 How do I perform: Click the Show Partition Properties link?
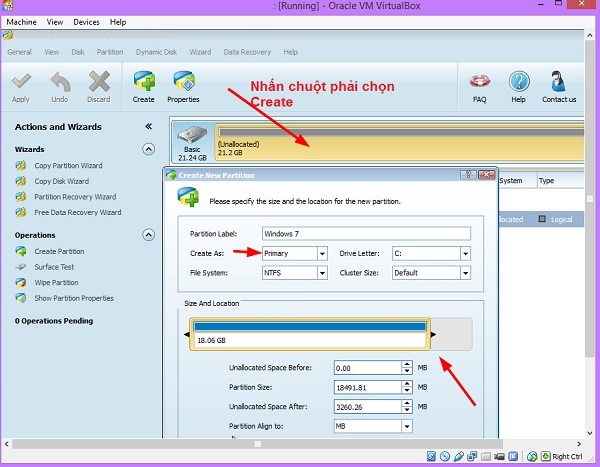(x=74, y=298)
